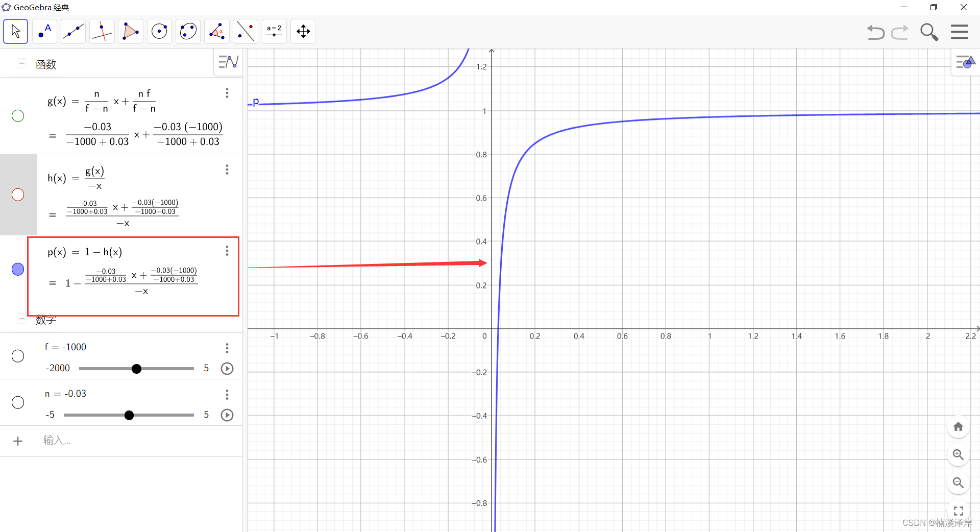The height and width of the screenshot is (532, 980).
Task: Toggle algebra view style bar
Action: (228, 62)
